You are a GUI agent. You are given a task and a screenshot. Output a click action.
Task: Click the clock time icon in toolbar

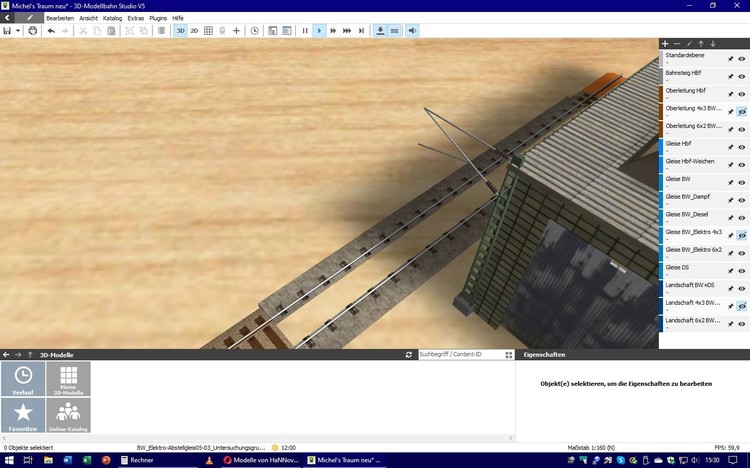[254, 31]
